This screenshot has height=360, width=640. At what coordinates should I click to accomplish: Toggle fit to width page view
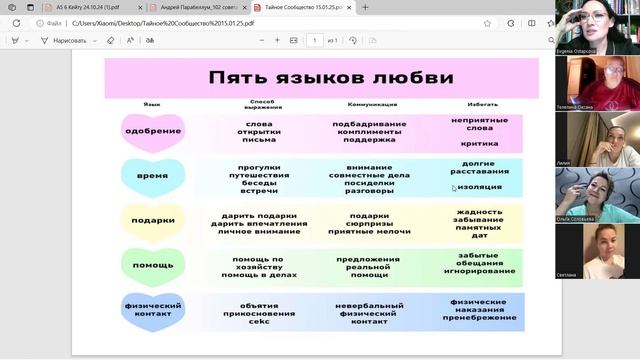click(293, 40)
